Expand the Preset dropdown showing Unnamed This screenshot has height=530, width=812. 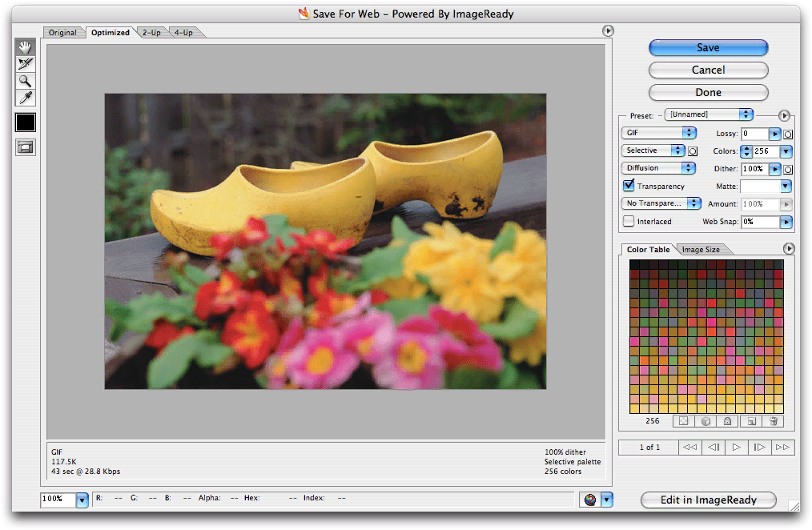(709, 115)
